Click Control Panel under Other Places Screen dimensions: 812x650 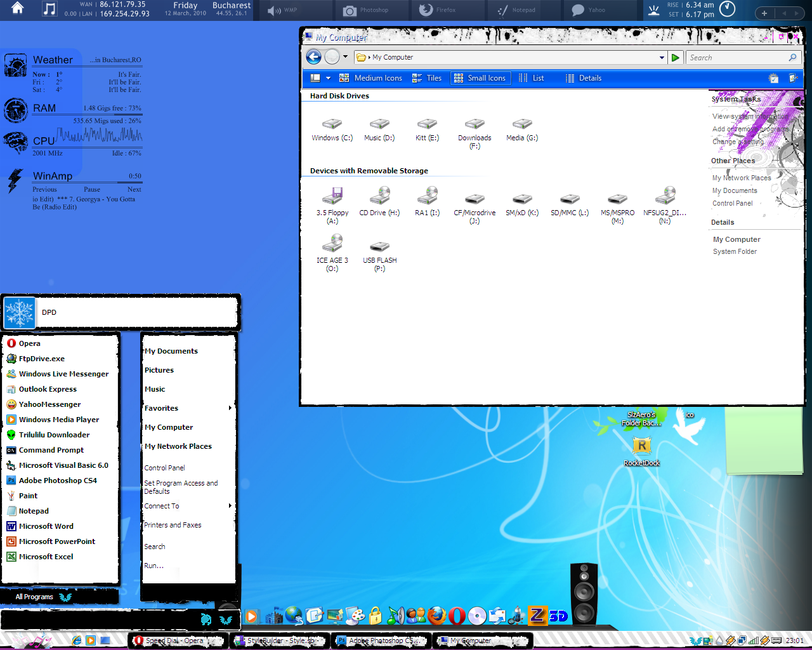pyautogui.click(x=732, y=203)
